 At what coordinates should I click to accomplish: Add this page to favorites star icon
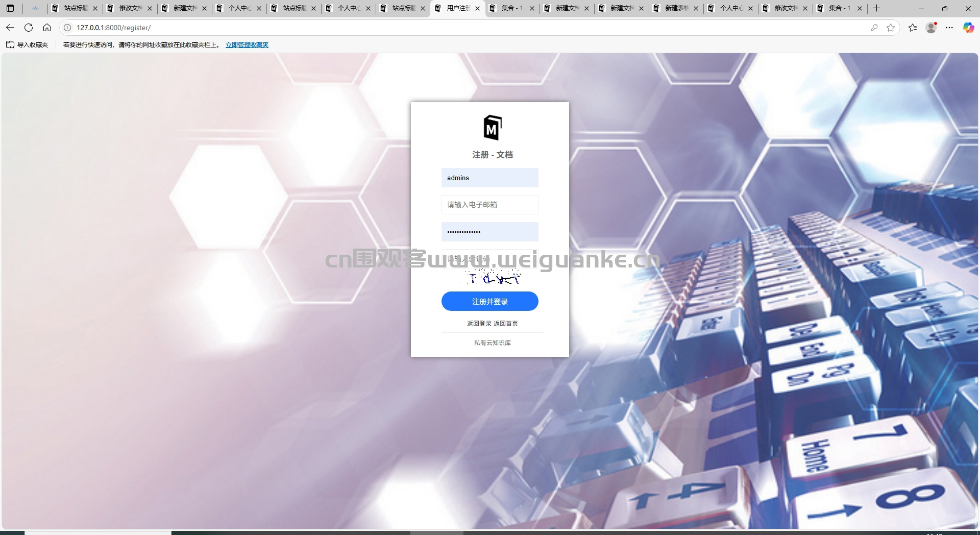pos(891,28)
